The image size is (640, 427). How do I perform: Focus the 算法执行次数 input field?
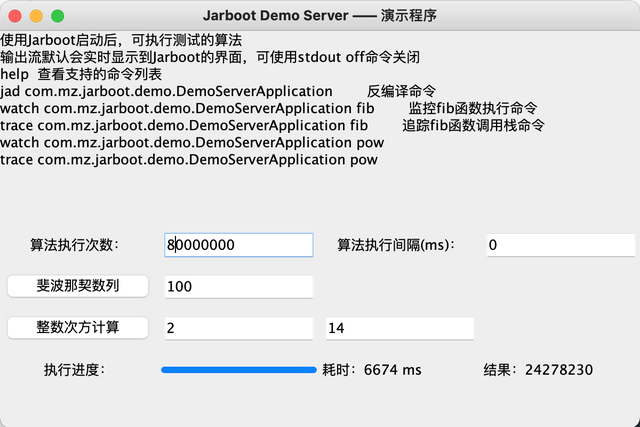(239, 245)
